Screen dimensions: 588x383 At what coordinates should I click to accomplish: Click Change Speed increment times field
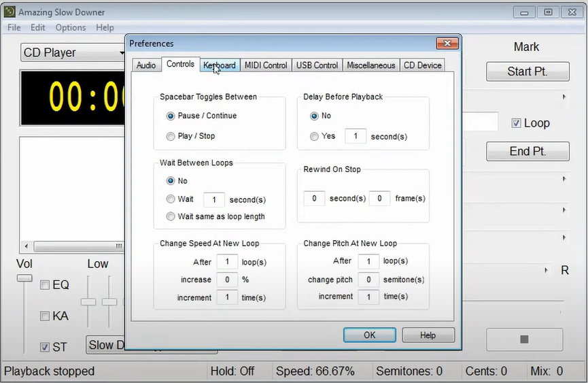coord(227,297)
